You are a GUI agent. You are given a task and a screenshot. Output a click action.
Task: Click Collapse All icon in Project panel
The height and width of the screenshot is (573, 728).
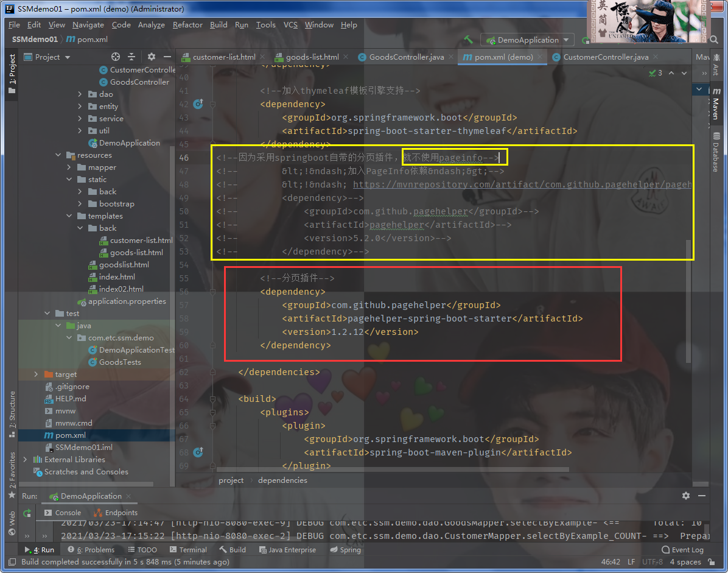click(132, 57)
